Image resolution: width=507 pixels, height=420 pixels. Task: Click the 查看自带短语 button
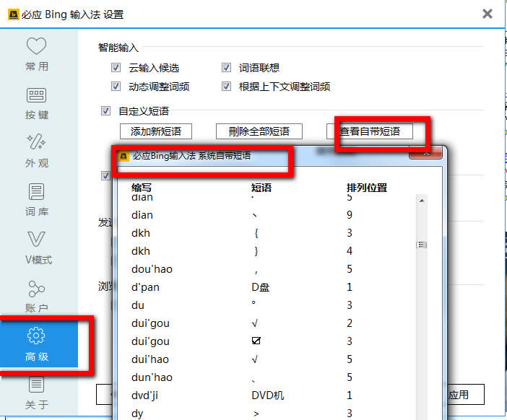370,131
